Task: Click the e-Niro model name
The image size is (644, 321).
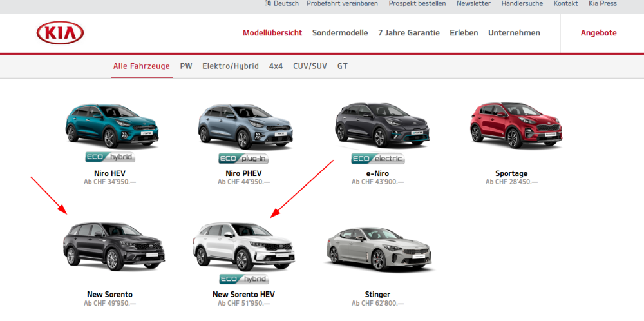Action: [x=377, y=173]
